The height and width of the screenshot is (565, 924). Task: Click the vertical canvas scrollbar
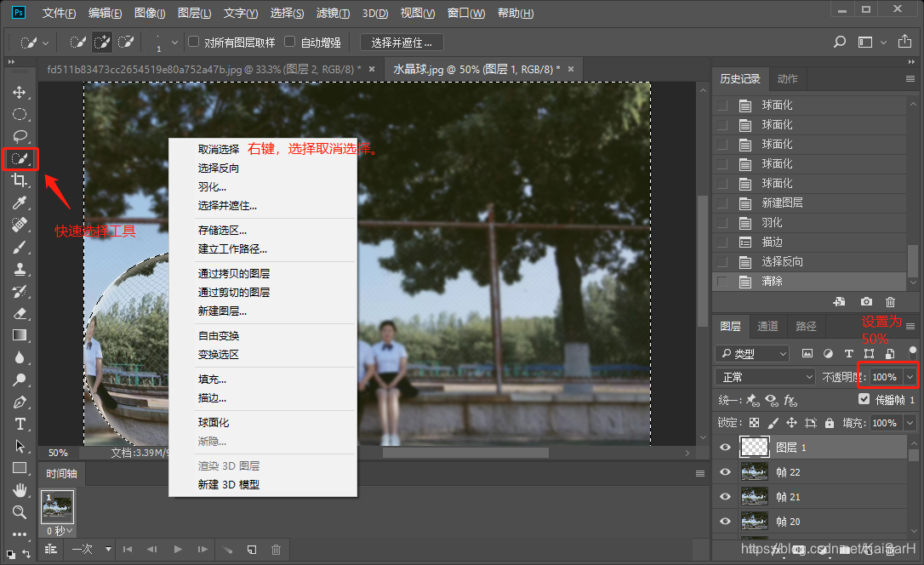click(x=703, y=261)
